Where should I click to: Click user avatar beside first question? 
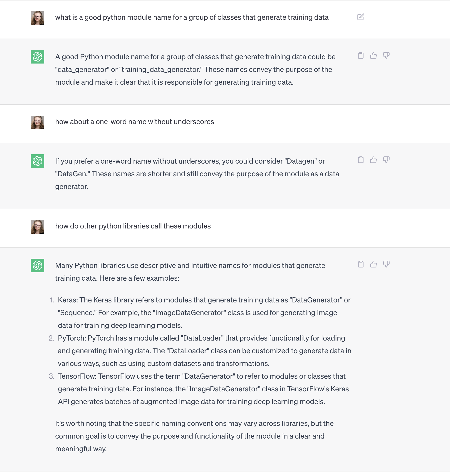(37, 18)
